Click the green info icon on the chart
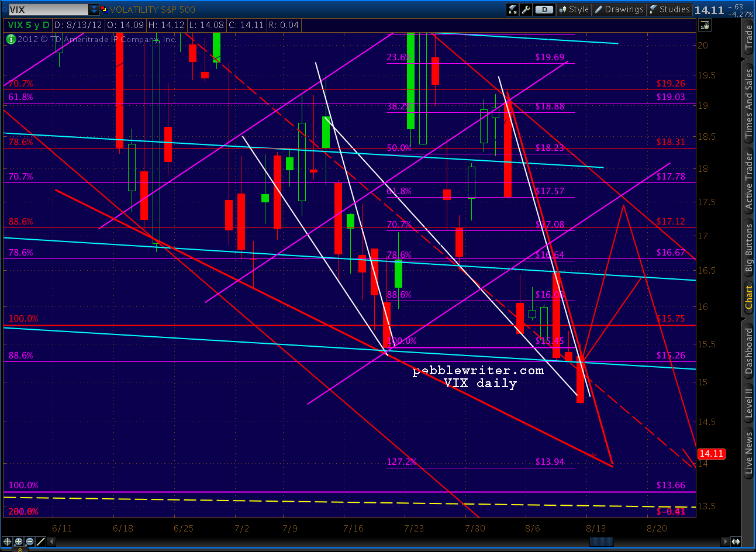 pyautogui.click(x=11, y=39)
